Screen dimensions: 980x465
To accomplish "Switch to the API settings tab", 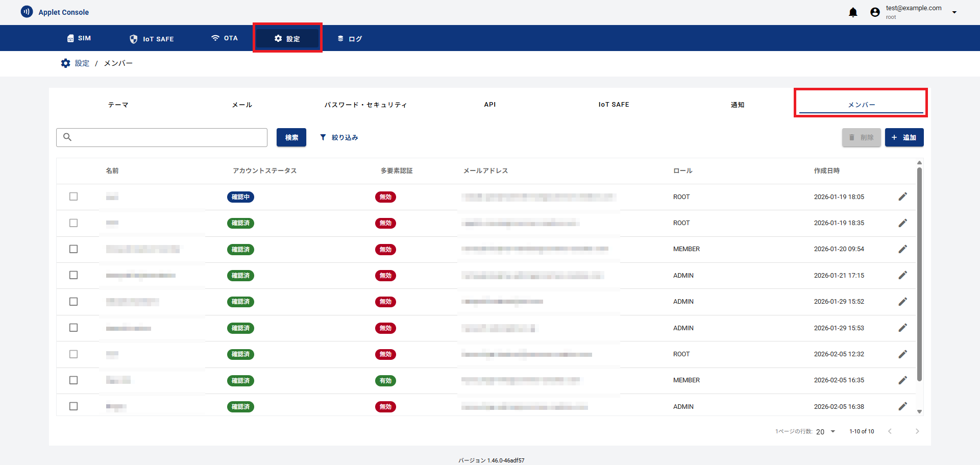I will pyautogui.click(x=489, y=105).
